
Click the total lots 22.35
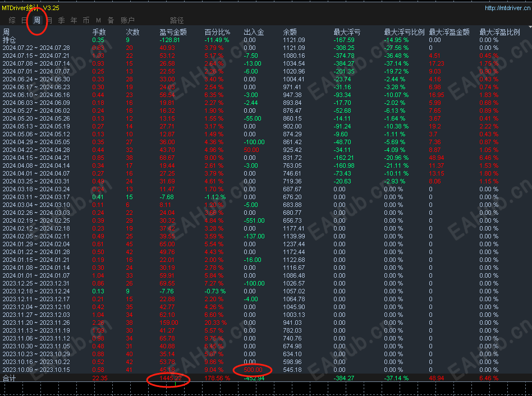[100, 378]
